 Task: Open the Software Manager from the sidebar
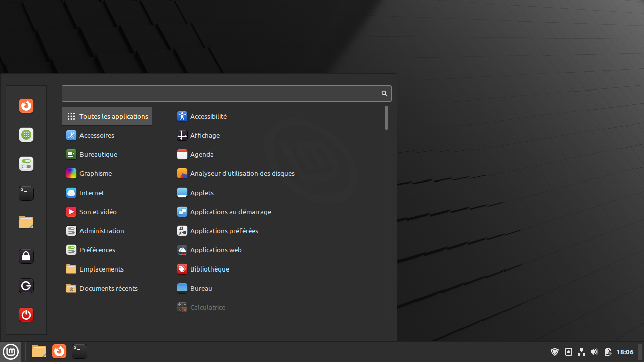[26, 135]
